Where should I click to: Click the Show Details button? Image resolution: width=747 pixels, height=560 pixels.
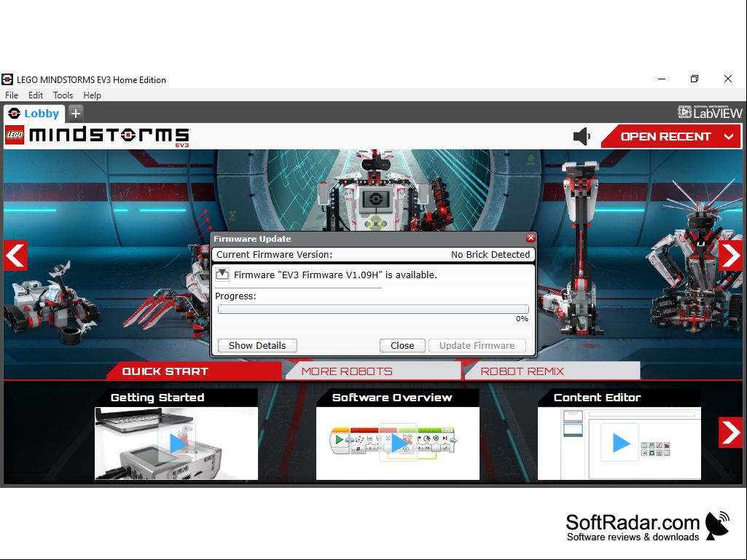click(257, 345)
